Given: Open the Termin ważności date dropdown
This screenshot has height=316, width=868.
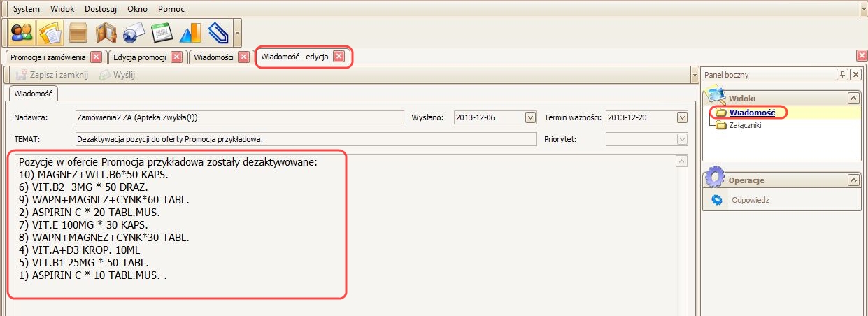Looking at the screenshot, I should [682, 117].
